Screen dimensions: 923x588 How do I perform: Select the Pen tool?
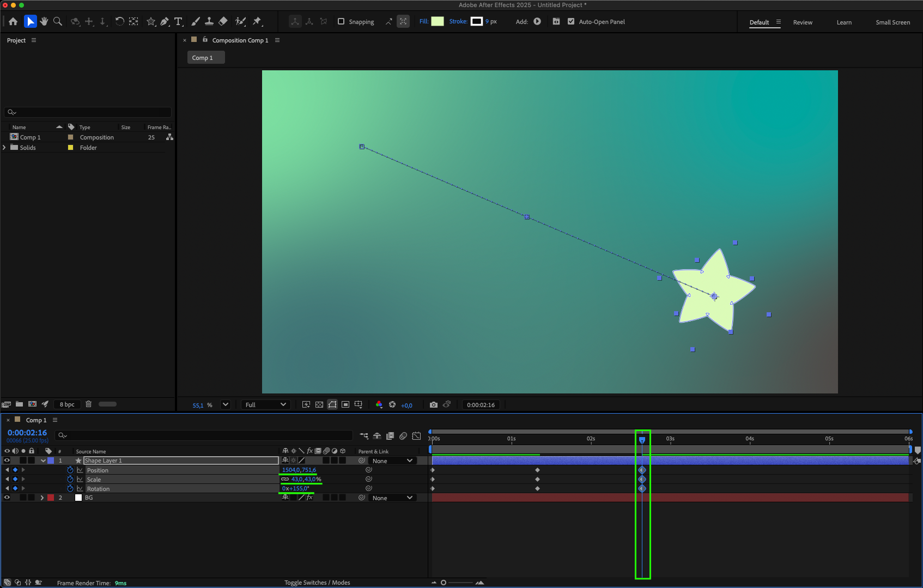coord(165,21)
